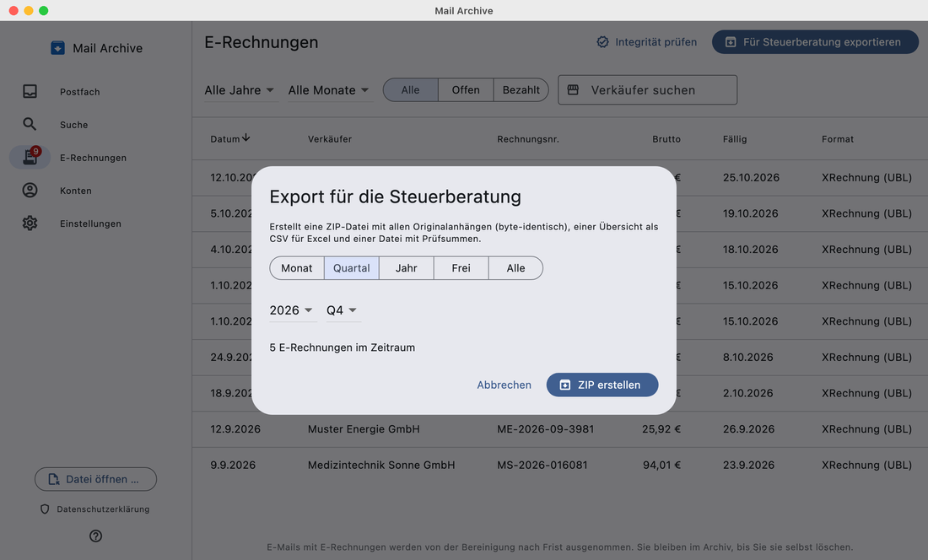Screen dimensions: 928x560
Task: Open the Alle Monate dropdown
Action: (330, 90)
